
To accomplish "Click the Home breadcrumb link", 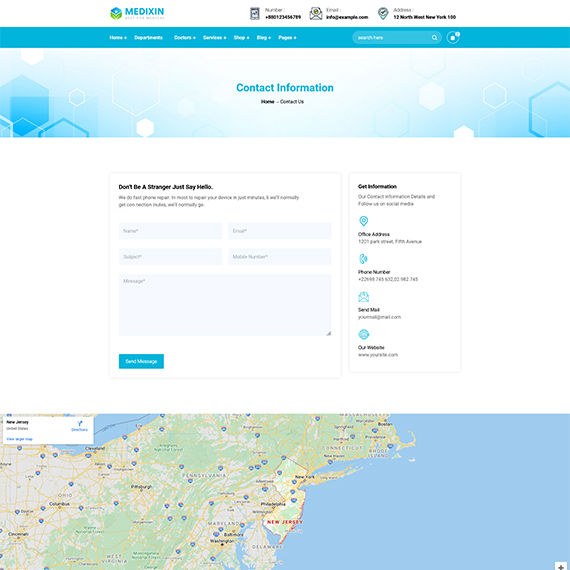I will click(268, 102).
